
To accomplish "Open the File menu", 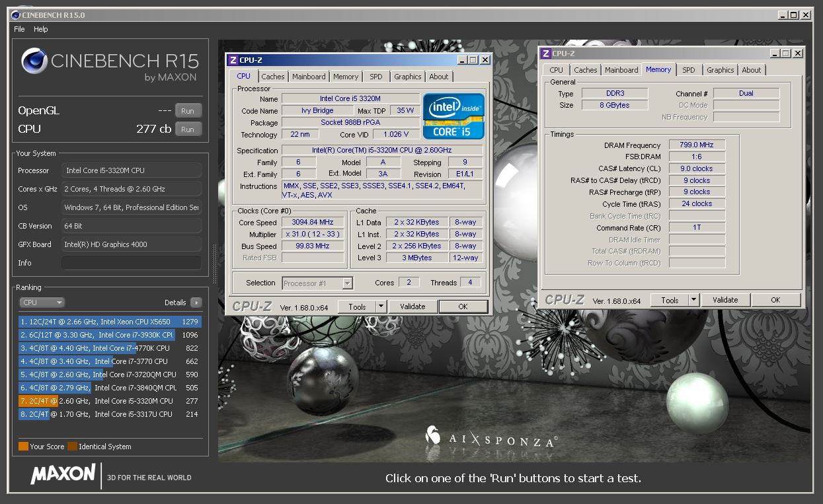I will point(19,29).
